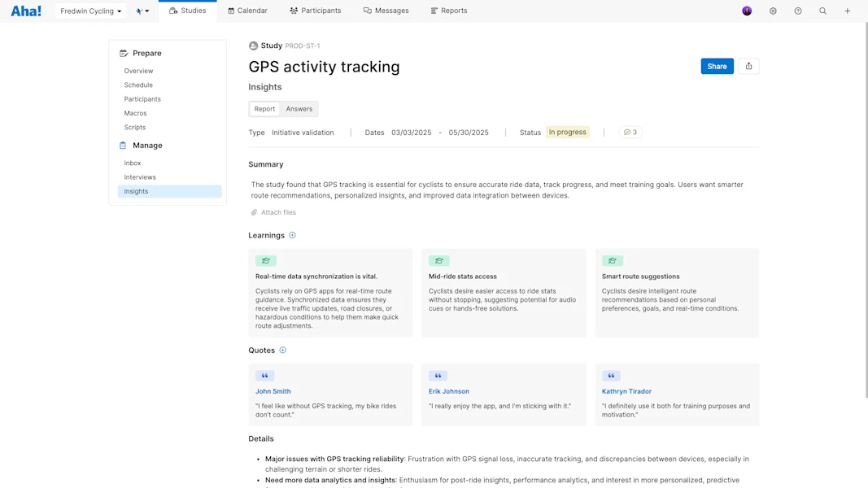Open the Smart route suggestions card title
This screenshot has height=488, width=868.
640,276
